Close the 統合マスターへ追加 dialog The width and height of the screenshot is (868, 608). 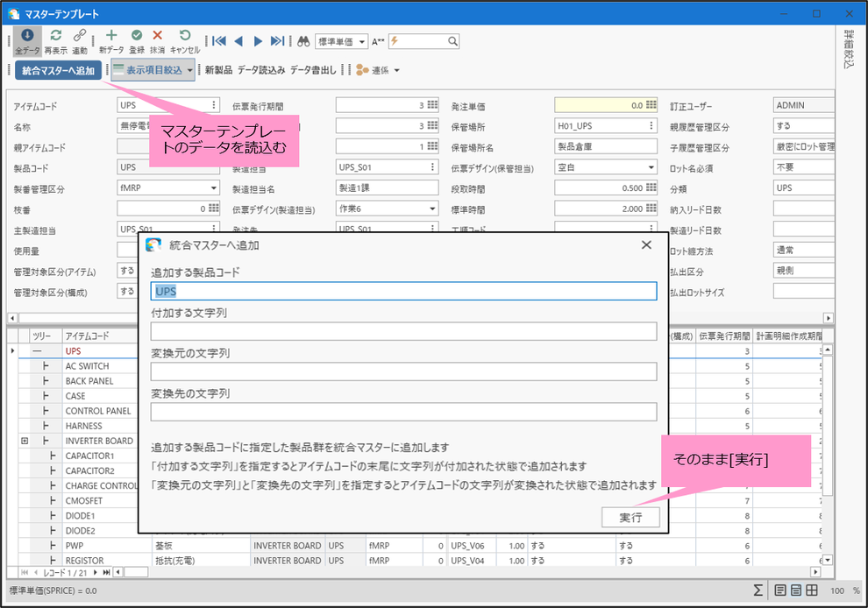[x=646, y=245]
